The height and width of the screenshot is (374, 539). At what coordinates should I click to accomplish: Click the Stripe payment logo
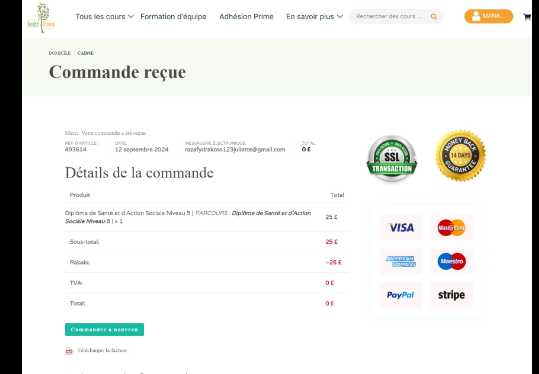tap(451, 295)
